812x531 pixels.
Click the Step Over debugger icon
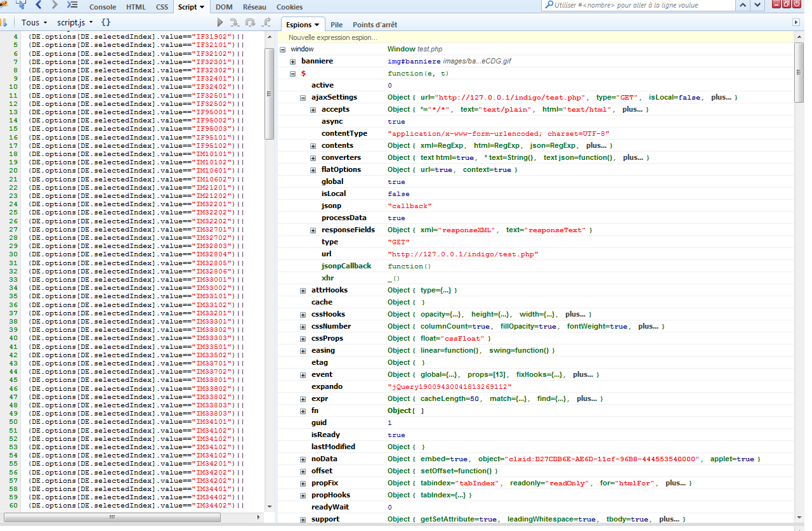(251, 22)
